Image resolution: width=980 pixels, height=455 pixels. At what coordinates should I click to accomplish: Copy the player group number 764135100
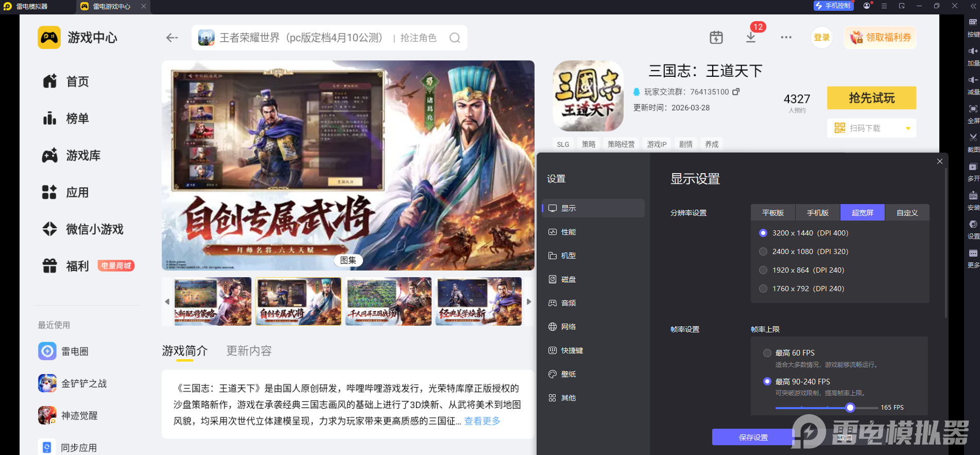tap(736, 92)
